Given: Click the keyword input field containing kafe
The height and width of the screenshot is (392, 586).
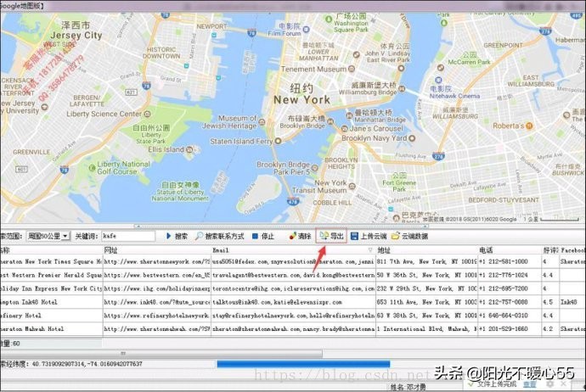Looking at the screenshot, I should click(128, 236).
